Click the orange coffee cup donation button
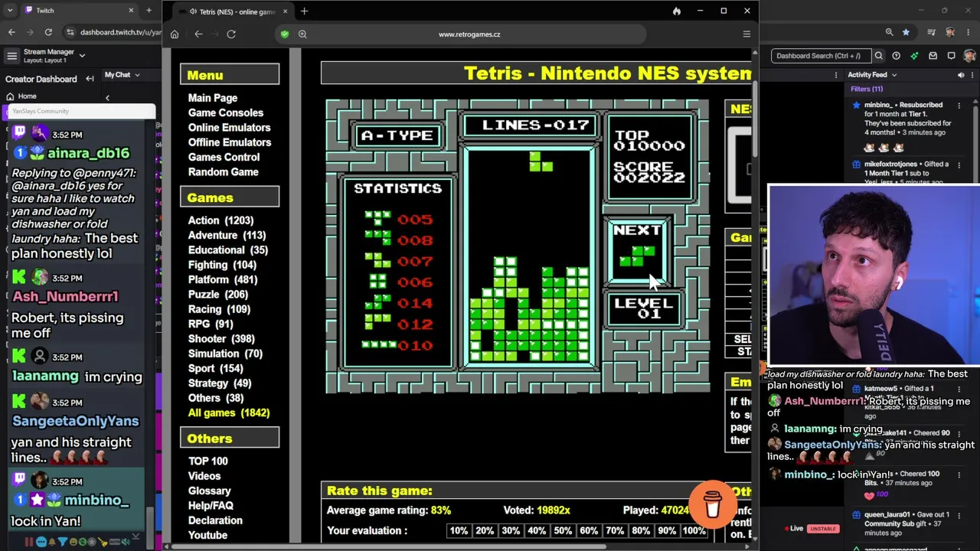The width and height of the screenshot is (980, 551). 712,504
